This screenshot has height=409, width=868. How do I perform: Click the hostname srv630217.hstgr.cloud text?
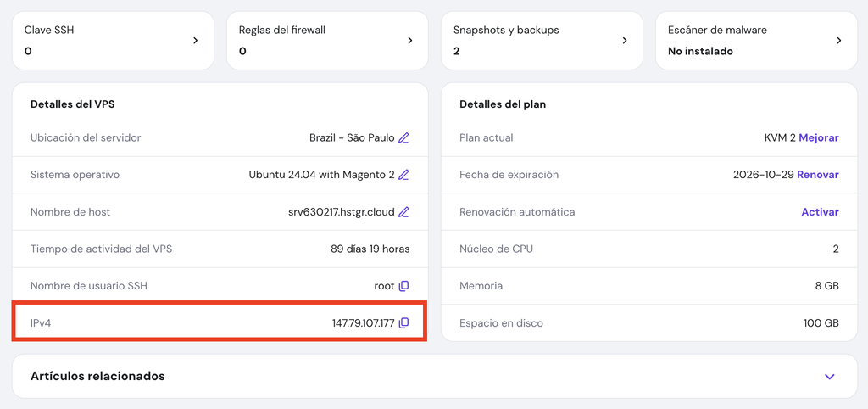point(341,212)
